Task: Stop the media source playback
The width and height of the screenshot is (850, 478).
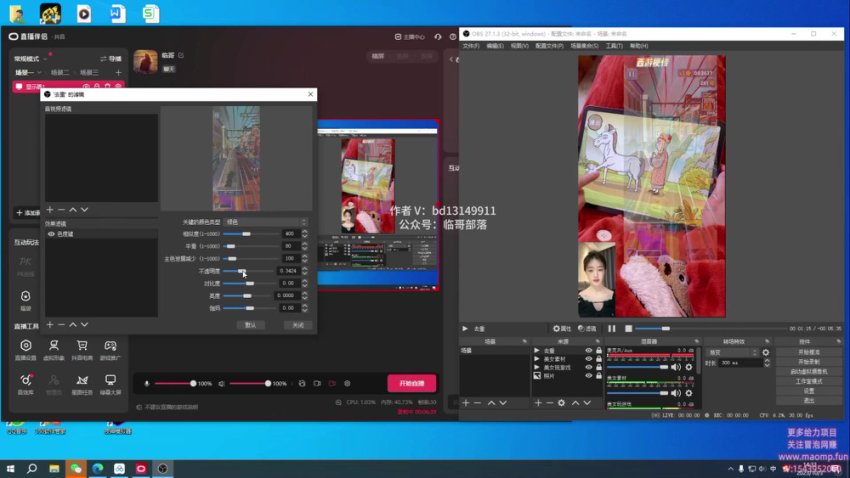Action: [x=628, y=328]
